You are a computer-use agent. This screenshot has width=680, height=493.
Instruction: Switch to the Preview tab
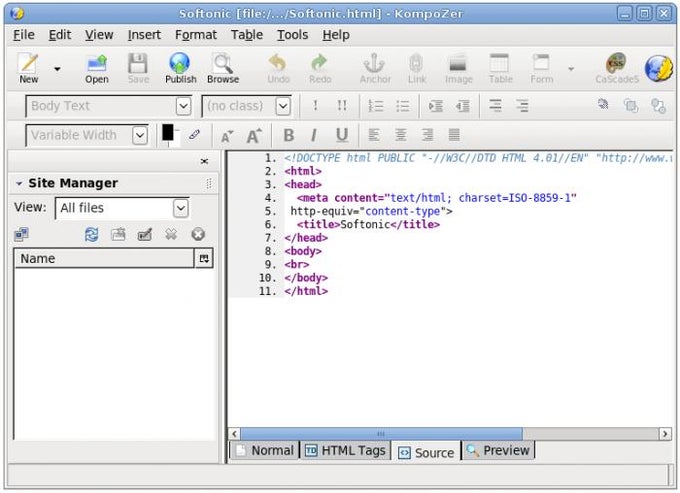[x=498, y=451]
